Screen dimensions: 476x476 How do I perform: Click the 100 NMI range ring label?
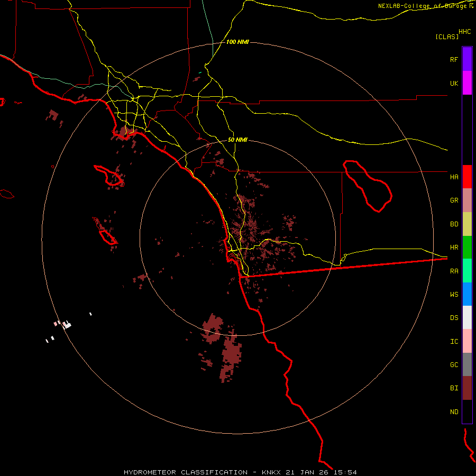point(237,42)
